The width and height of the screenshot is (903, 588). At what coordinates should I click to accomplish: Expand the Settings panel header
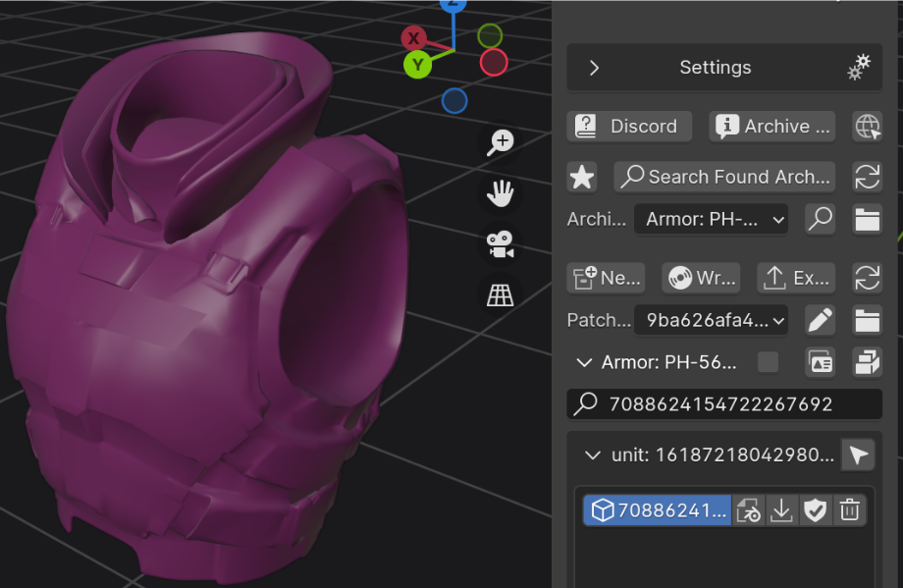tap(717, 68)
